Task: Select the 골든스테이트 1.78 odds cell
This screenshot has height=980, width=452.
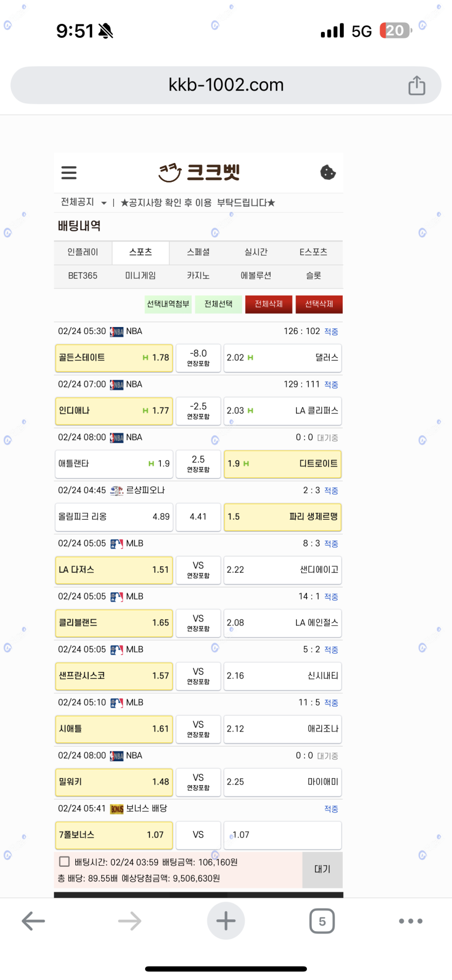Action: tap(114, 358)
